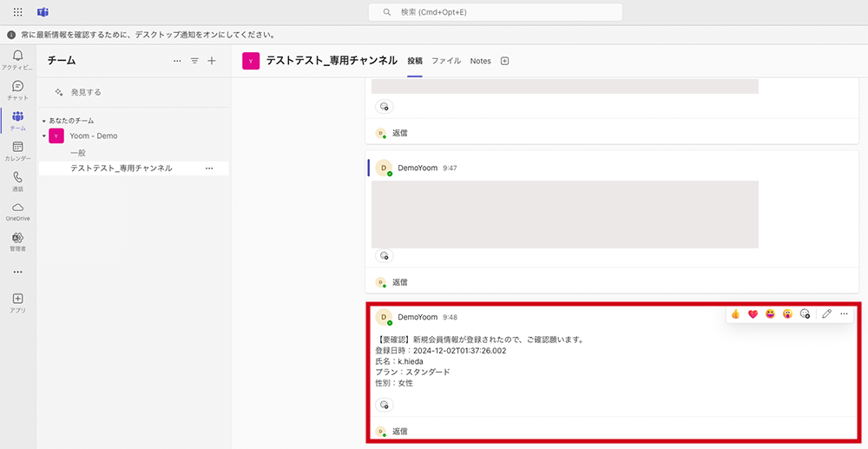This screenshot has width=868, height=449.
Task: Add a new tab with plus icon
Action: [504, 61]
